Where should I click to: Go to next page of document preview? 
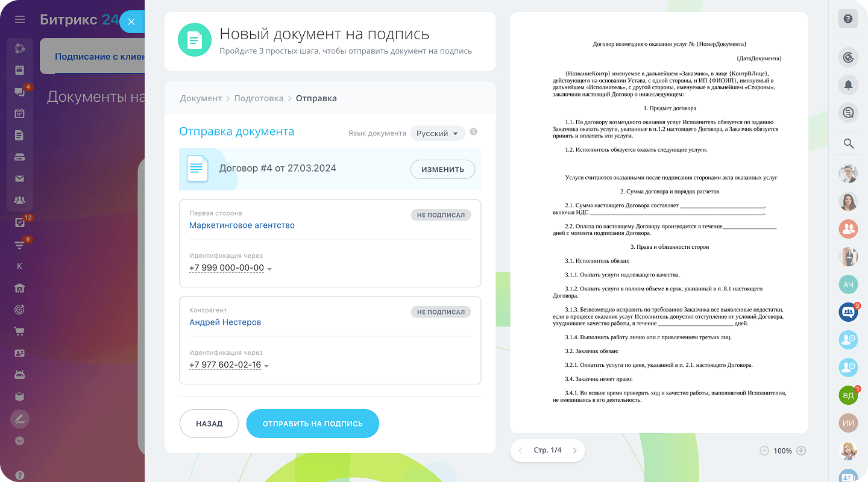pos(574,451)
